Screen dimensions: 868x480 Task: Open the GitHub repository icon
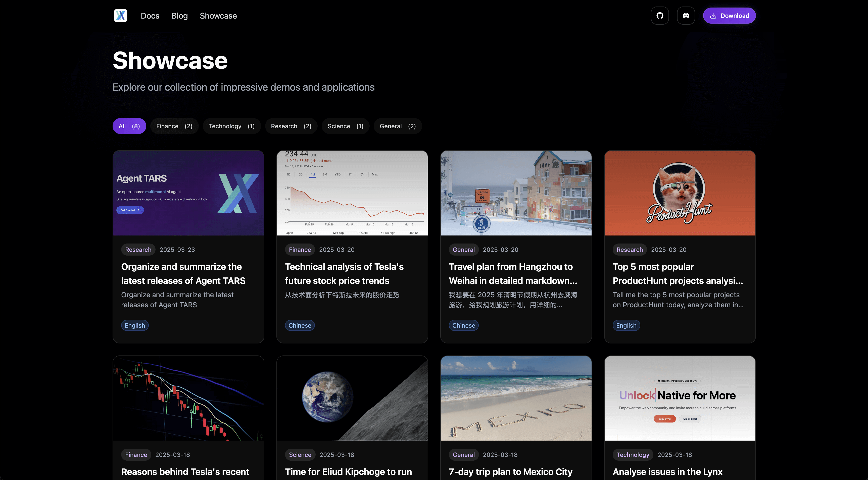(x=659, y=16)
